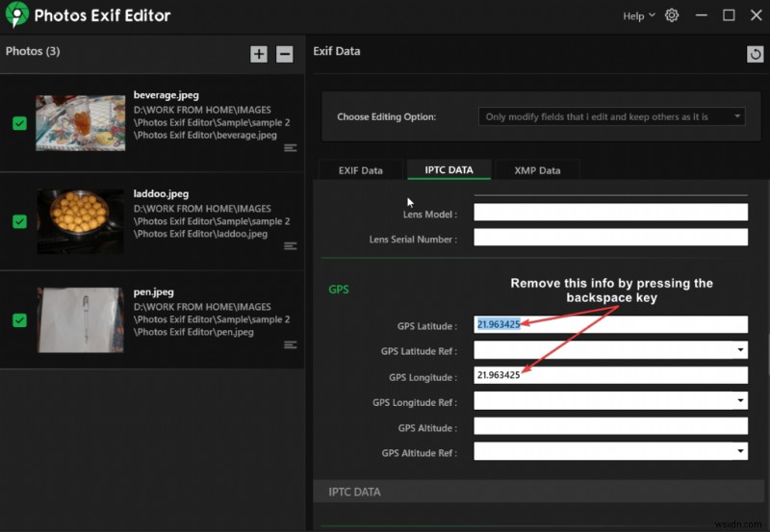Switch to the EXIF Data tab
This screenshot has width=770, height=532.
click(361, 170)
